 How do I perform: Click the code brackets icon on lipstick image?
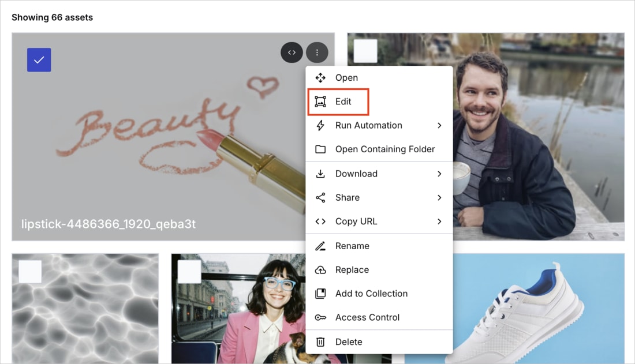(292, 52)
